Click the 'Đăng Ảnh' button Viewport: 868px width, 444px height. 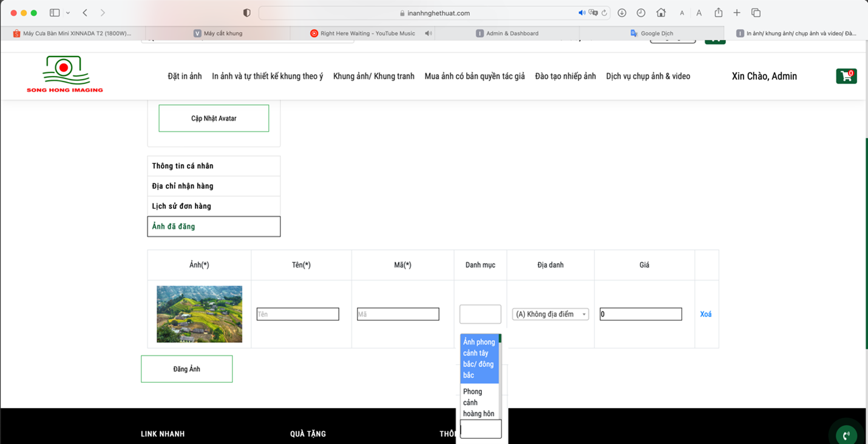(186, 369)
